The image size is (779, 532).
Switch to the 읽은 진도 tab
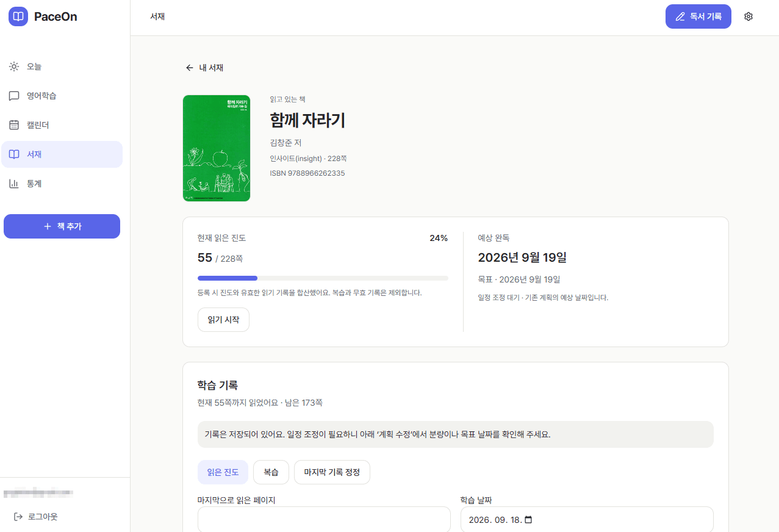pyautogui.click(x=223, y=472)
